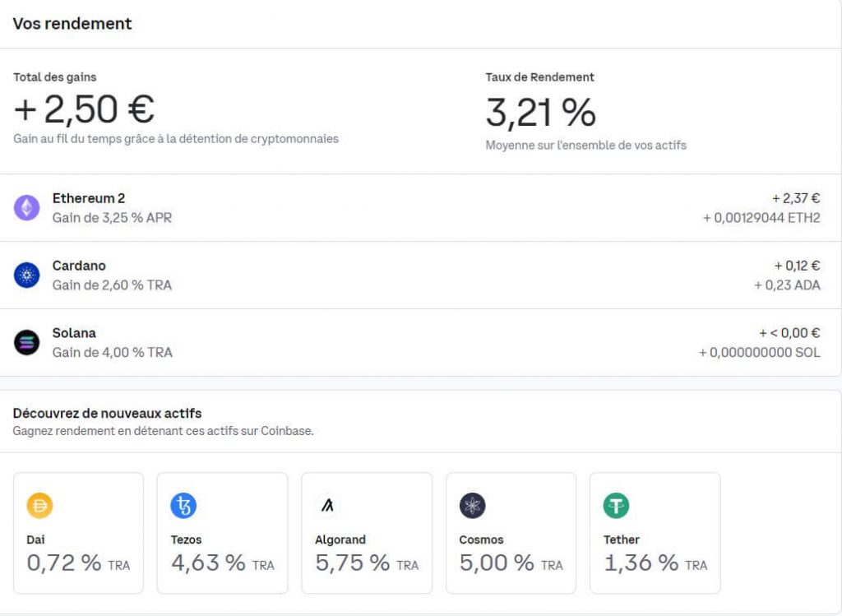Click the Cosmos dark atom icon
842x616 pixels.
pyautogui.click(x=473, y=505)
